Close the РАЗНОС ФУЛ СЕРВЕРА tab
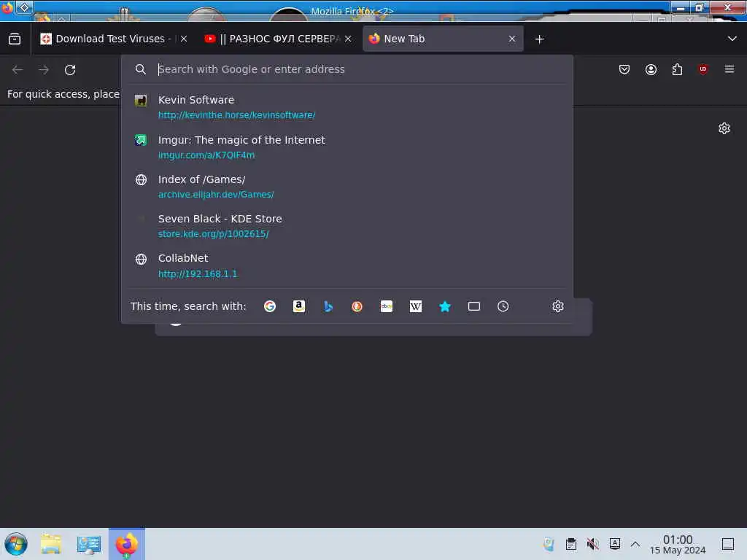This screenshot has height=560, width=747. coord(348,39)
